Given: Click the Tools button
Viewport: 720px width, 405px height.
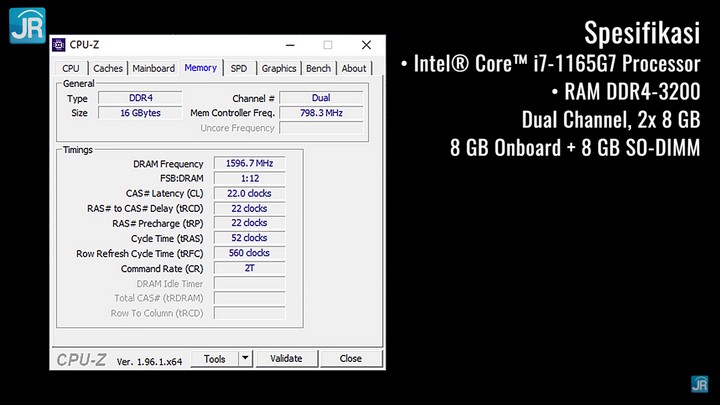Looking at the screenshot, I should (x=215, y=359).
